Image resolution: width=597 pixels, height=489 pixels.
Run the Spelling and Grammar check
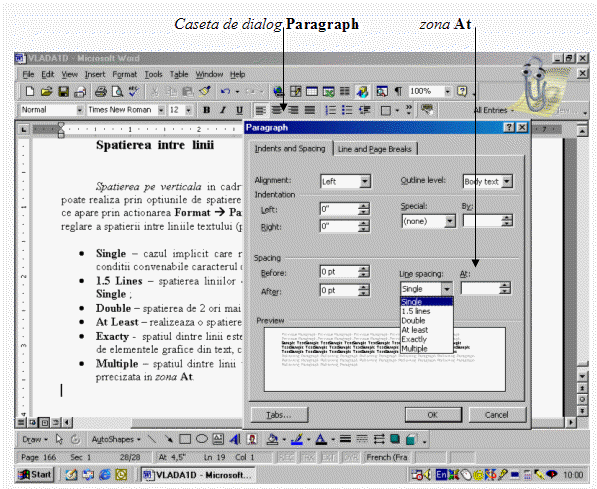pyautogui.click(x=134, y=91)
